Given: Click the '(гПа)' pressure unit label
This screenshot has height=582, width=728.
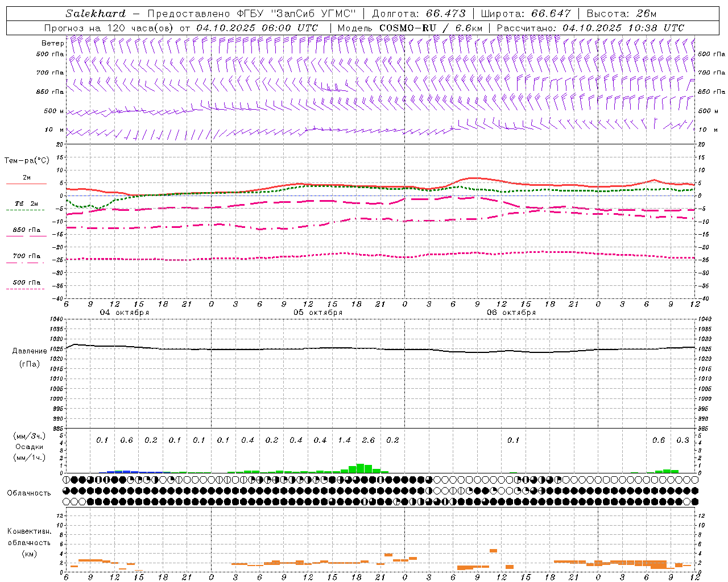Looking at the screenshot, I should [30, 364].
